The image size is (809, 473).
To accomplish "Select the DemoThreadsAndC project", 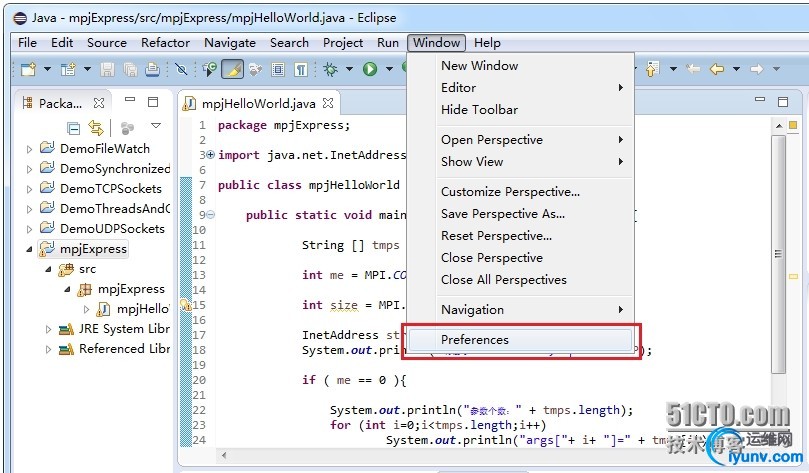I will (x=115, y=208).
